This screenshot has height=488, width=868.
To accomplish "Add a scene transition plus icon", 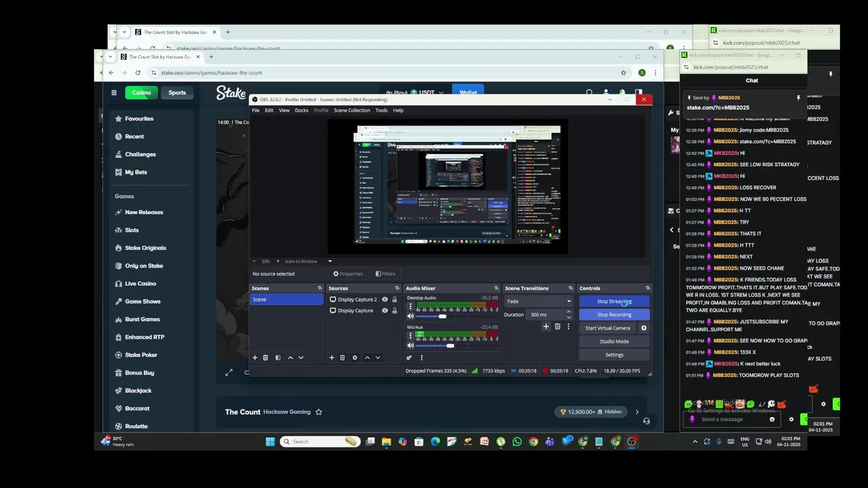I will [x=546, y=327].
